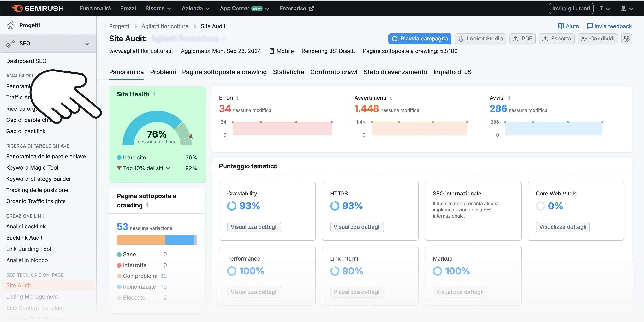Screen dimensions: 644x322
Task: Click the Esporta button
Action: [x=556, y=39]
